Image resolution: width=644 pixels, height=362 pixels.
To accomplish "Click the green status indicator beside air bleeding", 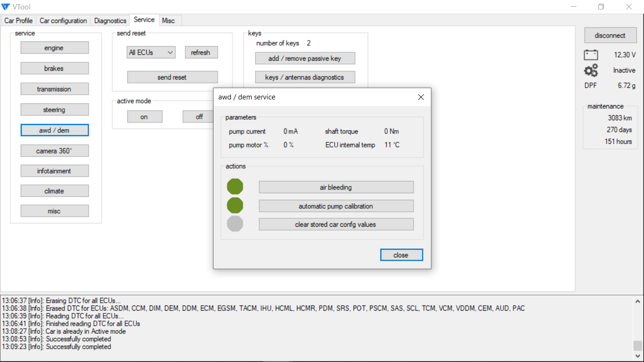I will [x=235, y=187].
